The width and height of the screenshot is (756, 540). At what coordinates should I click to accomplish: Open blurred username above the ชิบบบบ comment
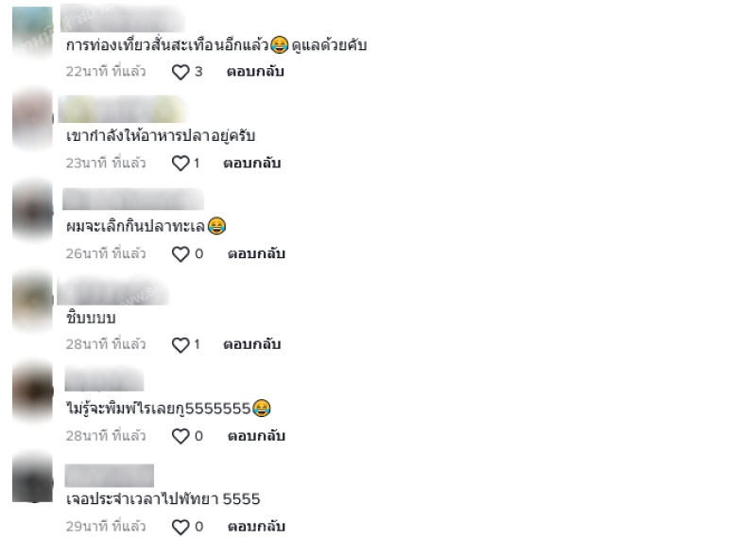click(112, 291)
